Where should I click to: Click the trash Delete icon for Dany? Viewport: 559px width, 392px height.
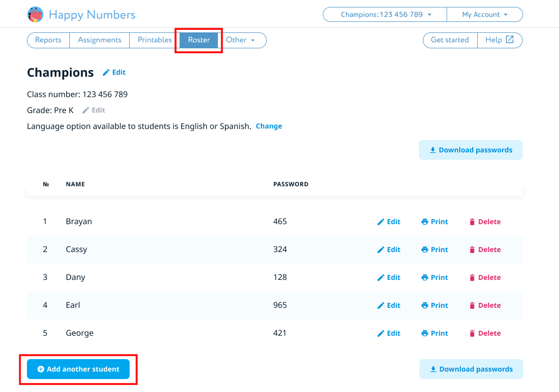pos(472,278)
